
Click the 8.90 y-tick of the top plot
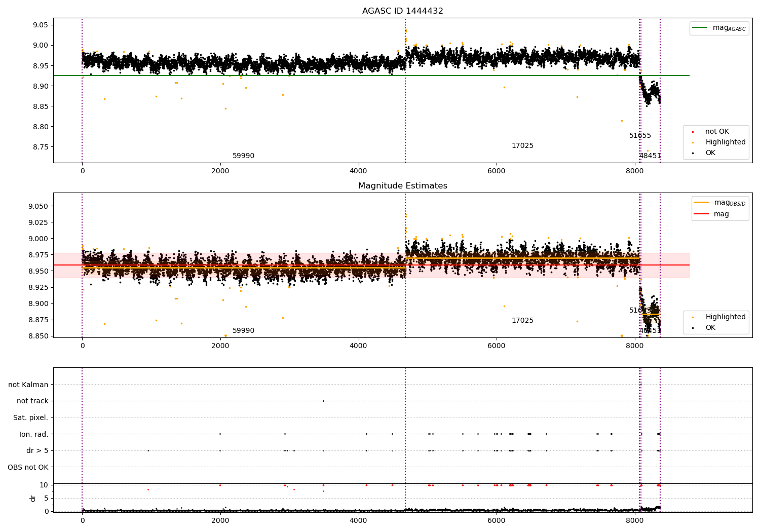40,86
